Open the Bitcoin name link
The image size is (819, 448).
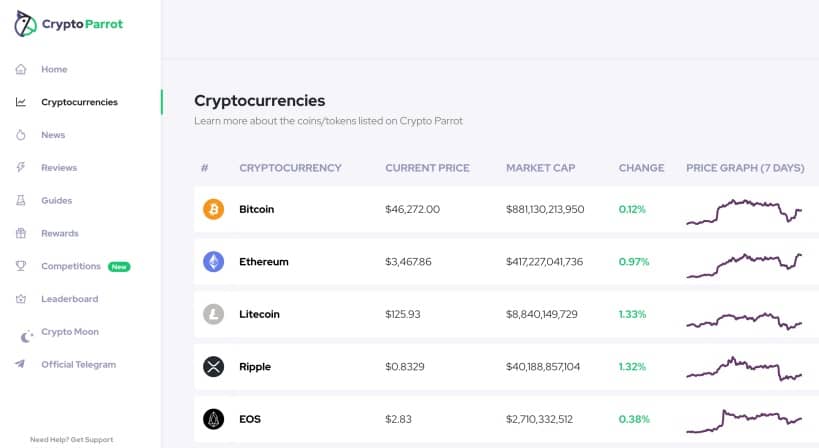257,209
